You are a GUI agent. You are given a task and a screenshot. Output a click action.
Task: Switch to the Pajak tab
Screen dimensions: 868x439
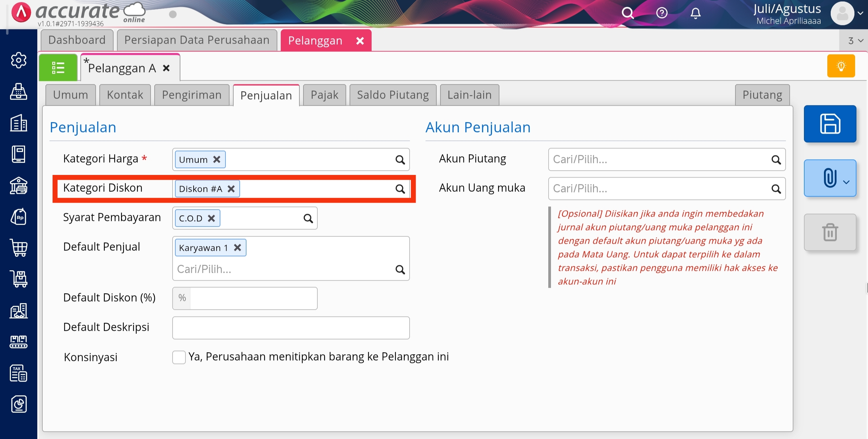click(x=324, y=95)
